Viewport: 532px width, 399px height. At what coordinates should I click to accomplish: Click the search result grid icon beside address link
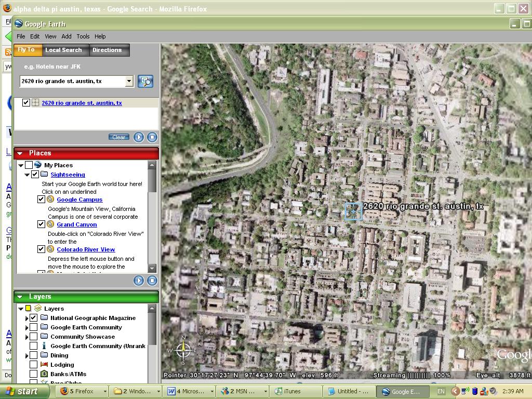tap(35, 102)
